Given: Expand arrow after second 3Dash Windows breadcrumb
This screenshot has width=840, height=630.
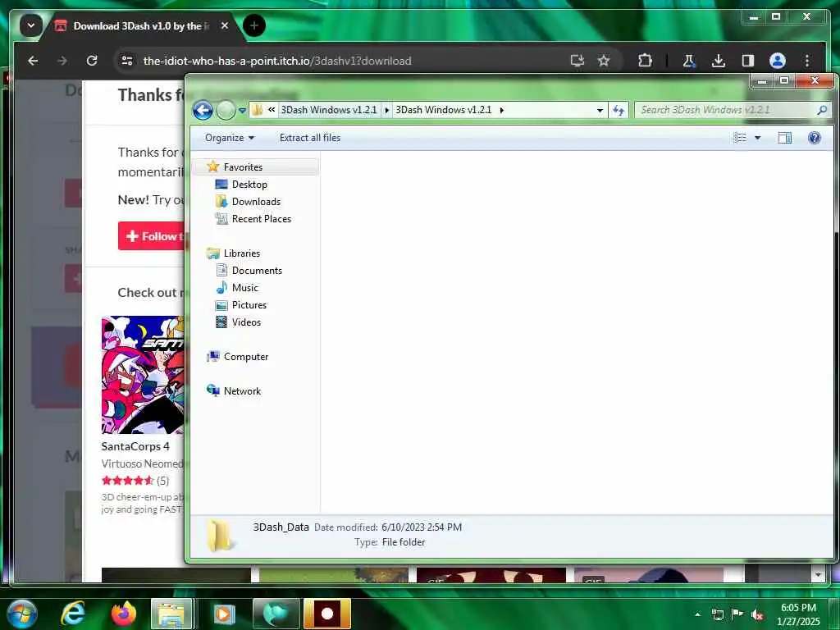Looking at the screenshot, I should [x=502, y=111].
